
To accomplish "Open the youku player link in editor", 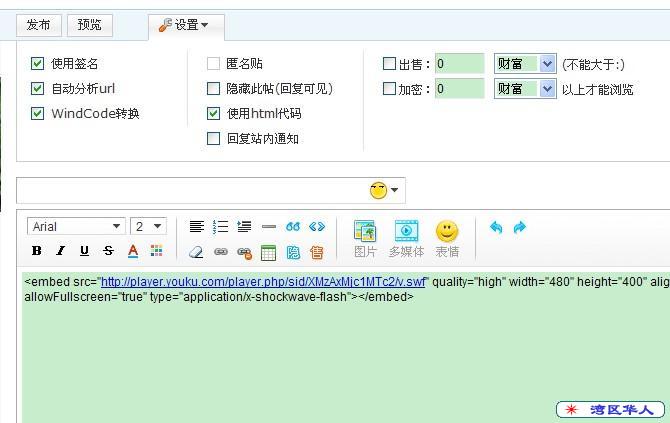I will [x=263, y=282].
